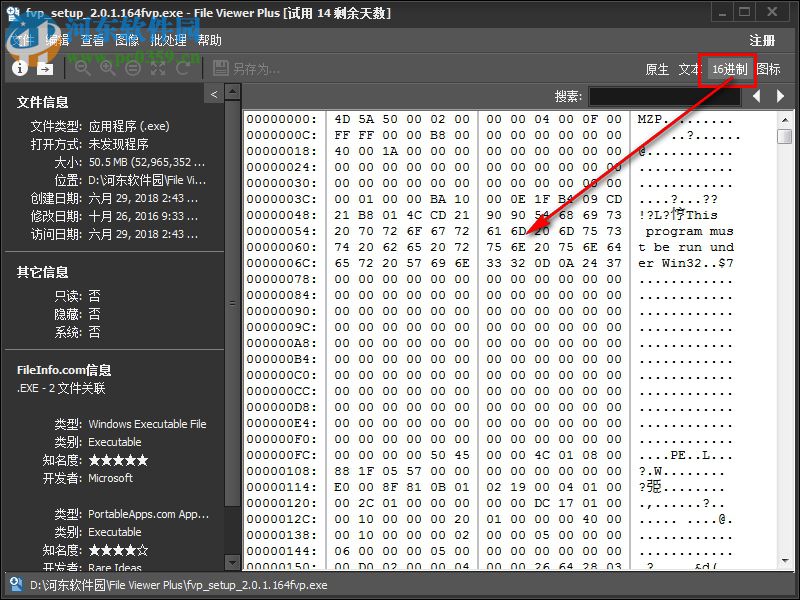The image size is (800, 600).
Task: Click the actual-size zoom icon
Action: click(132, 69)
